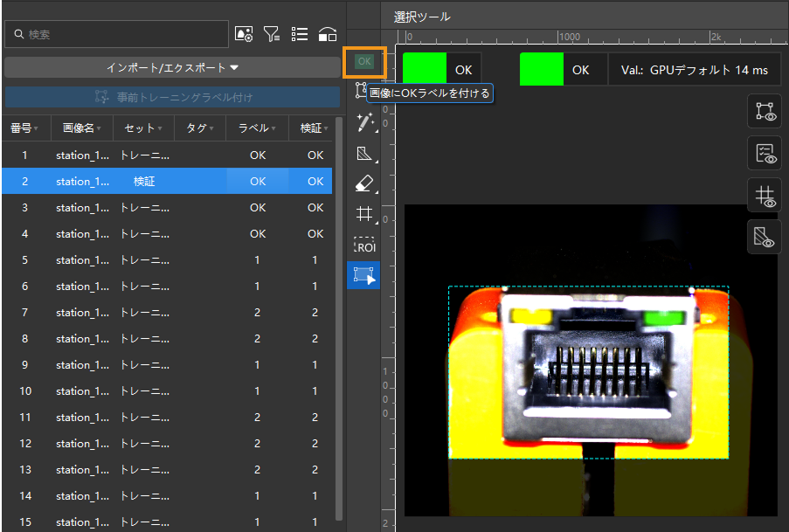This screenshot has height=532, width=789.
Task: Click the 事前トレーニングラベル付け button
Action: pyautogui.click(x=172, y=97)
